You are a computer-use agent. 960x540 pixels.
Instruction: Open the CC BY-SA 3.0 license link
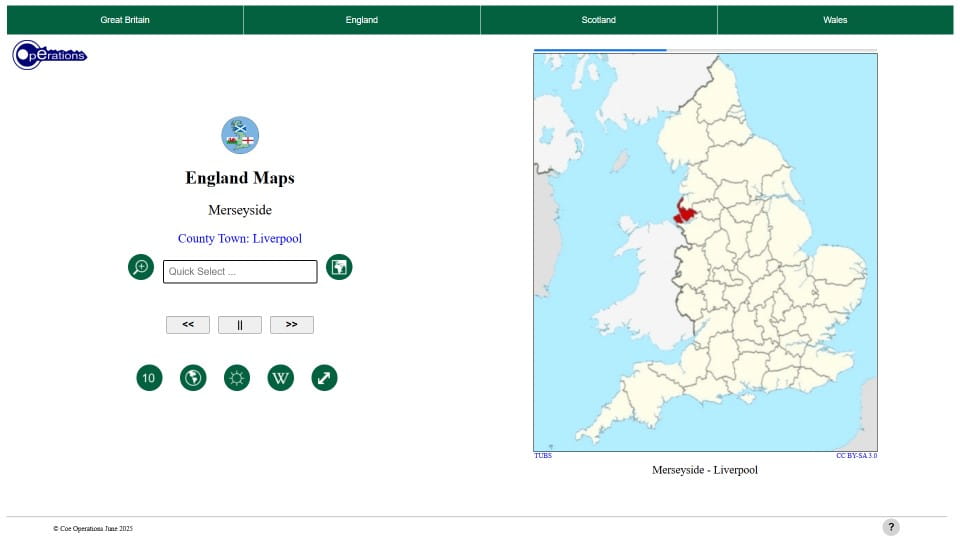tap(857, 456)
